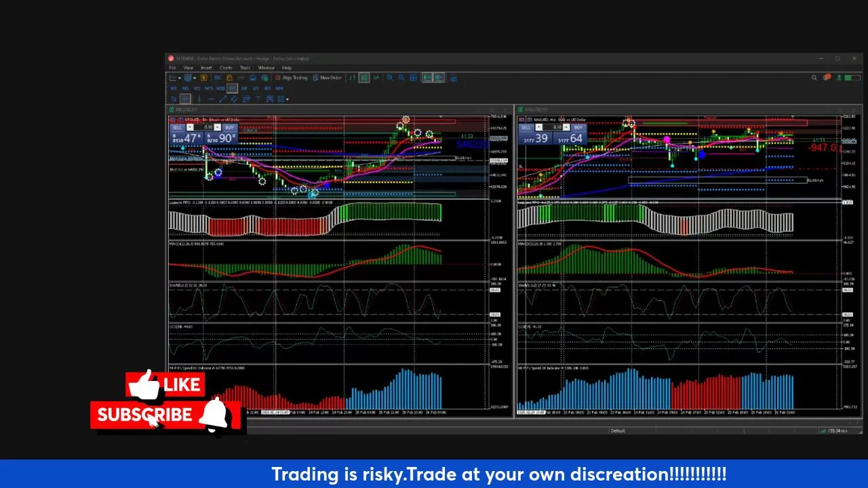Viewport: 868px width, 488px height.
Task: Select the M30 timeframe
Action: coord(221,88)
